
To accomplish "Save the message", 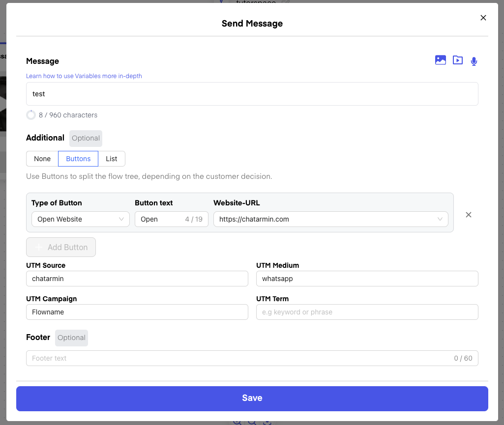I will tap(252, 398).
